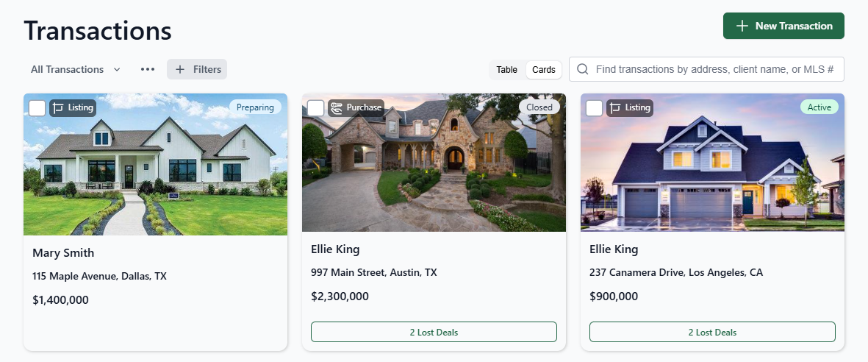Click the Listing flag icon on Mary Smith card
Screen dimensions: 868x362
pyautogui.click(x=58, y=107)
